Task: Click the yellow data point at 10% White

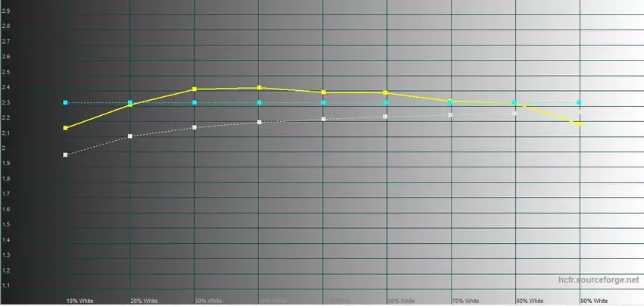Action: (66, 128)
